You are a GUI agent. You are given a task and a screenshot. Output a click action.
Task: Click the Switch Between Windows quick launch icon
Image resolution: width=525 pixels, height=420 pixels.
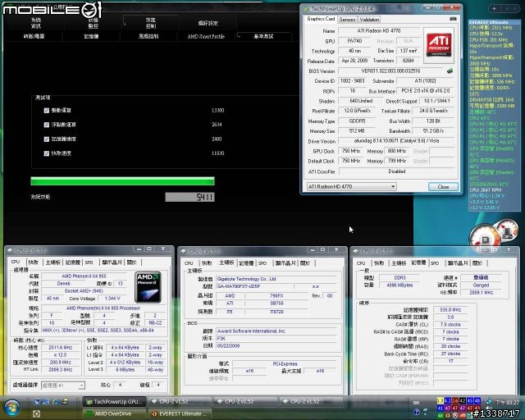(46, 401)
